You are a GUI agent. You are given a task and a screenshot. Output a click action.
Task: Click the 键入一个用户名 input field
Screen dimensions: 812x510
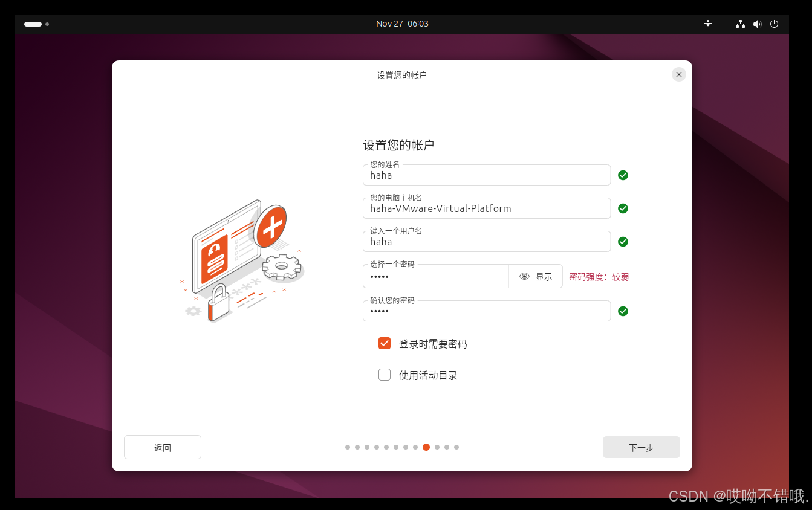point(487,242)
